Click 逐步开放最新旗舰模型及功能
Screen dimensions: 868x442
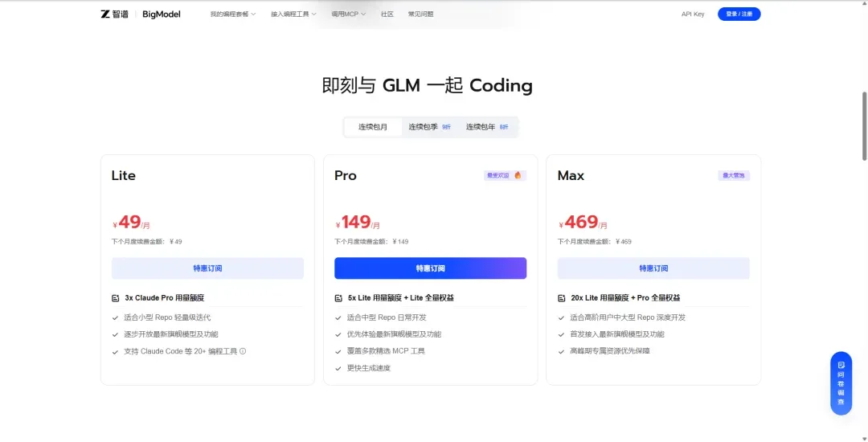[171, 334]
